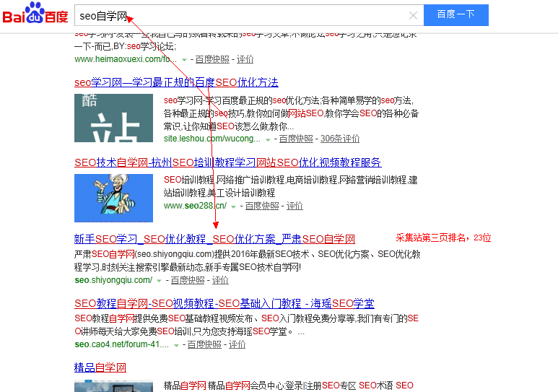
Task: Open 评价 for seo.cao4.net result
Action: coord(237,344)
